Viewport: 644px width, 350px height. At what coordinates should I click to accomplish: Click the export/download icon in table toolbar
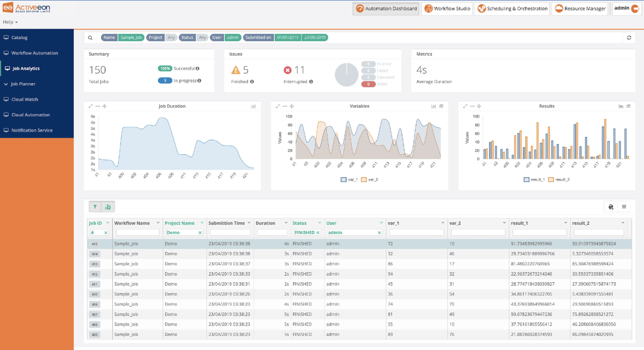[611, 207]
